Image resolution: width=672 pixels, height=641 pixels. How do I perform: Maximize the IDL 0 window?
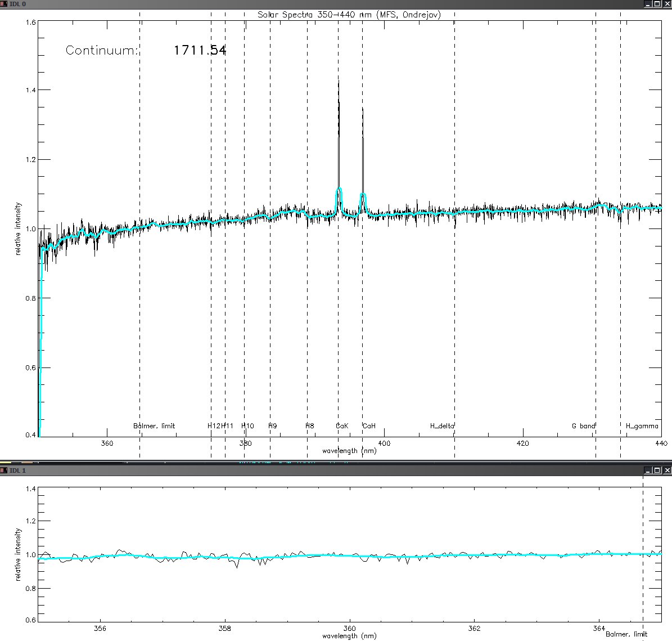pos(657,4)
